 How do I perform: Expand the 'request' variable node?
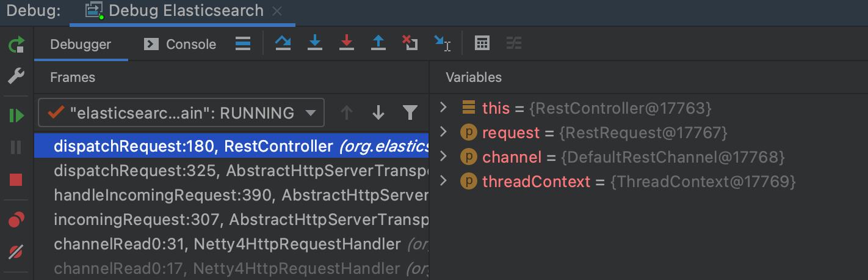click(444, 133)
